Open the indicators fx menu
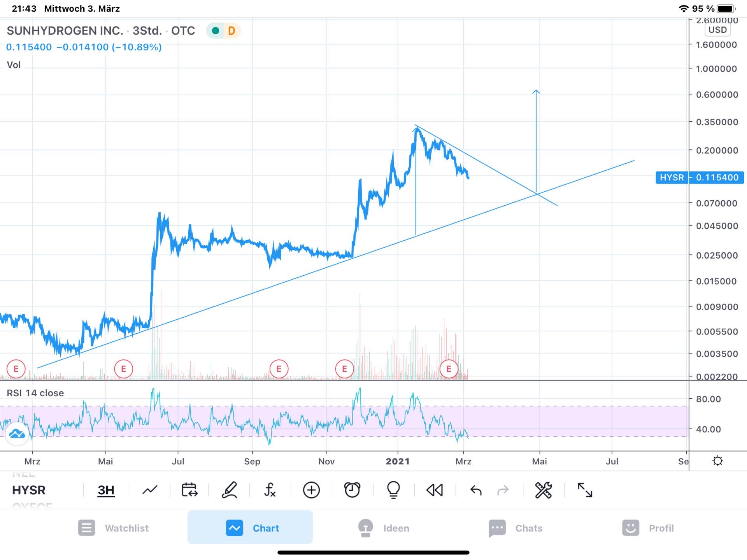This screenshot has width=747, height=560. click(270, 490)
